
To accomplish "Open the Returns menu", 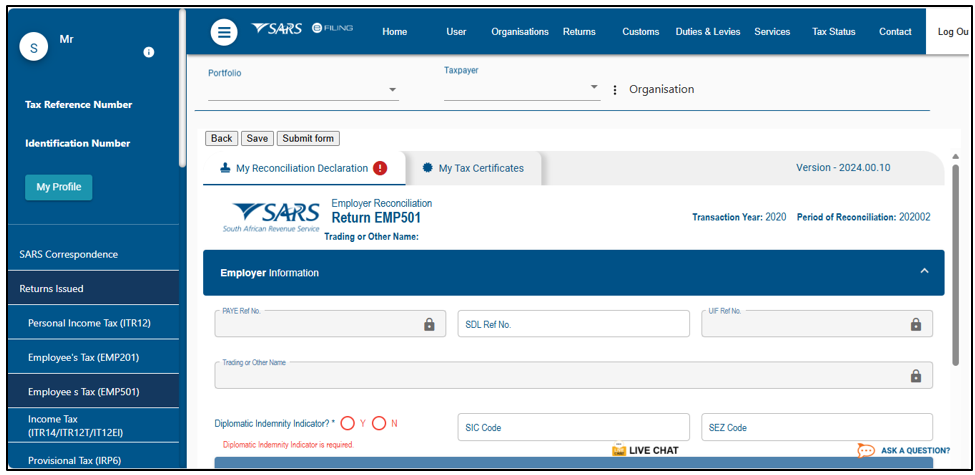I will coord(579,32).
